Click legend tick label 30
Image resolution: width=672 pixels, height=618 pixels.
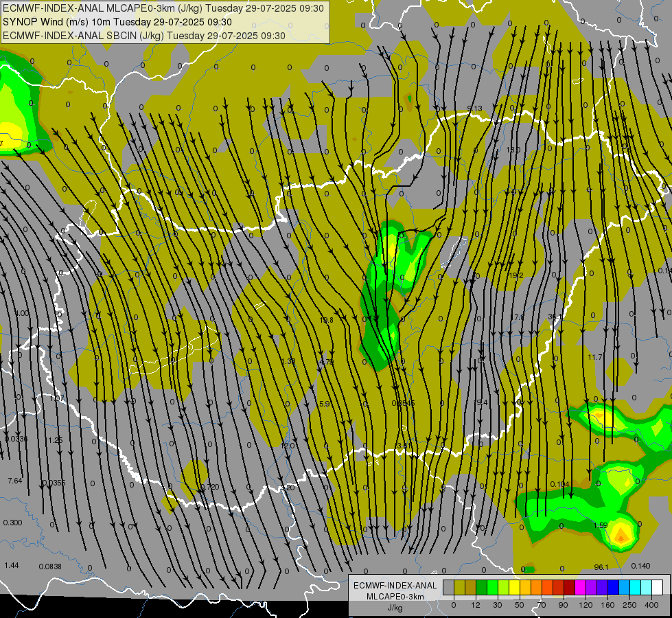tap(498, 605)
